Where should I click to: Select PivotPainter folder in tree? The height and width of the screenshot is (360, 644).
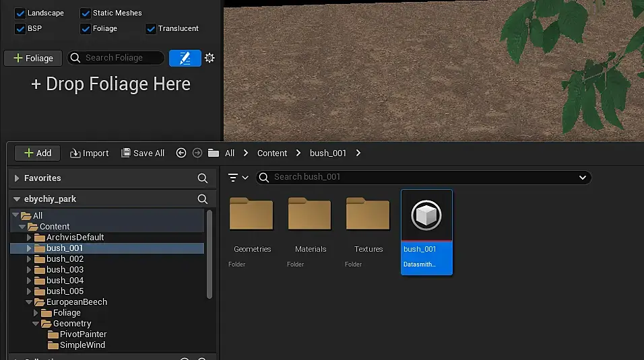pyautogui.click(x=83, y=334)
